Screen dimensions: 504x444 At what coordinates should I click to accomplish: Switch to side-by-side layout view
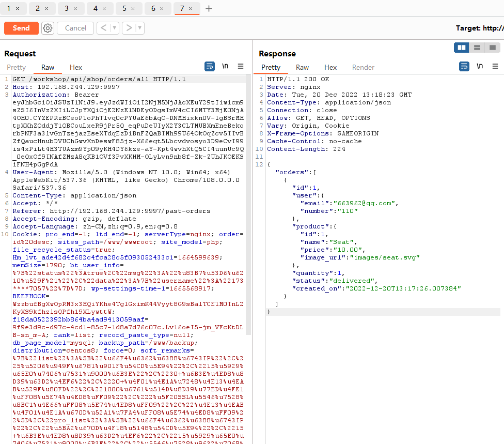click(x=461, y=48)
